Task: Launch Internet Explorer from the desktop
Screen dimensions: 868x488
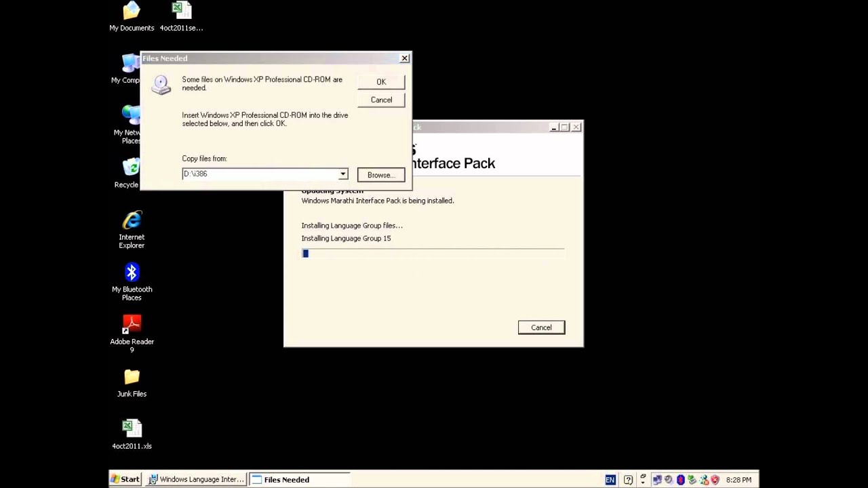Action: 132,230
